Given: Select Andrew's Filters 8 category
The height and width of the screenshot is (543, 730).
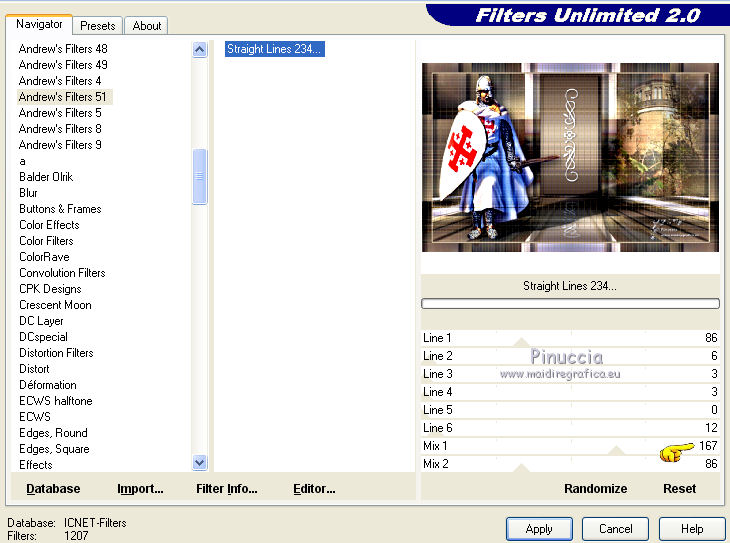Looking at the screenshot, I should pos(60,129).
